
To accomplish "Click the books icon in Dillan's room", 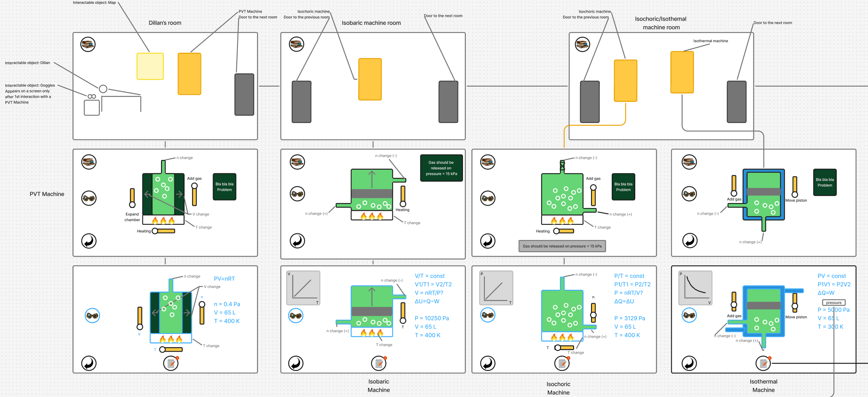I will (x=88, y=44).
